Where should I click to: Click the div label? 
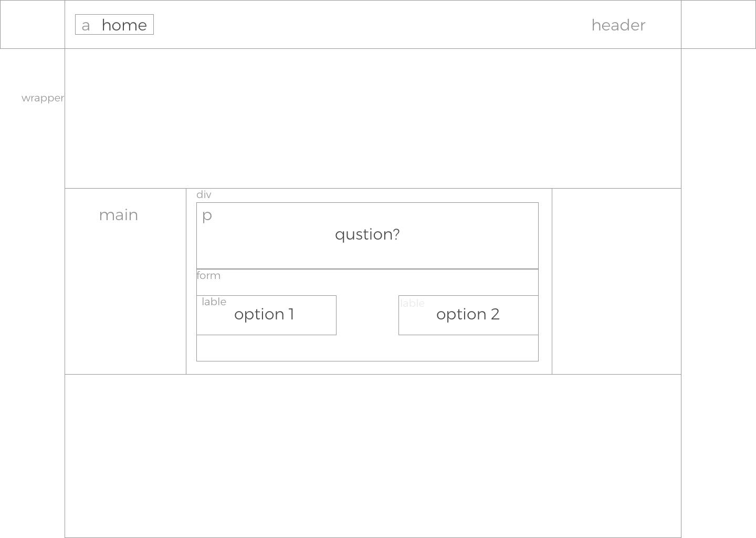204,194
